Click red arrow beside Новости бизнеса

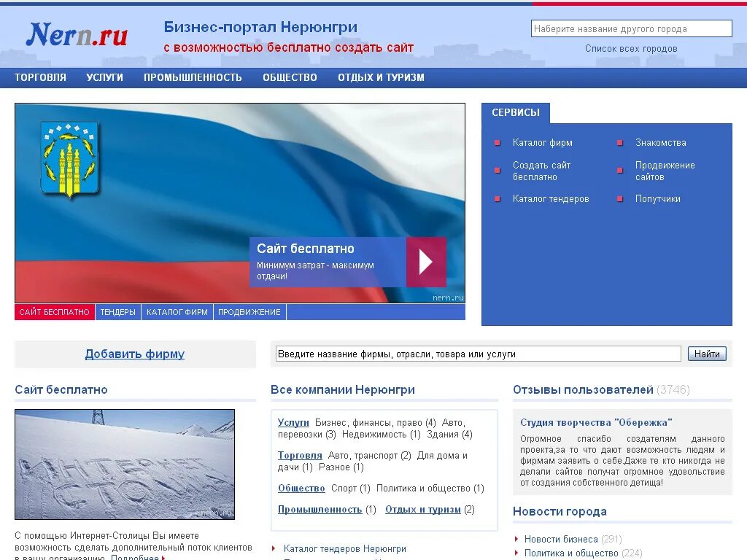tap(516, 539)
